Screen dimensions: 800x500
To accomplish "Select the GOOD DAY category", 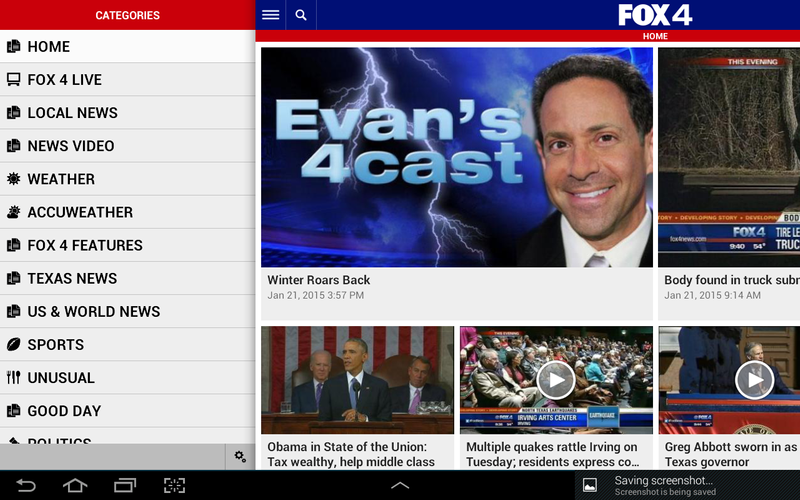I will (x=128, y=411).
